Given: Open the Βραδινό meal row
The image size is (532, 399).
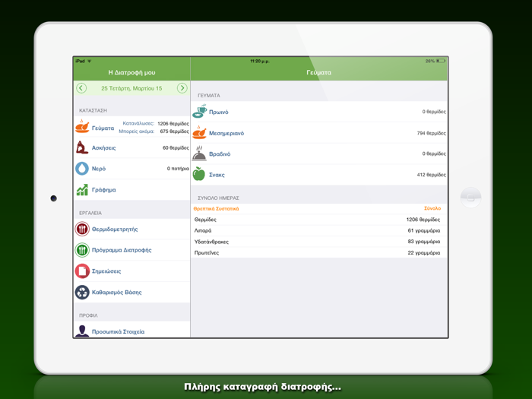Looking at the screenshot, I should pyautogui.click(x=319, y=154).
